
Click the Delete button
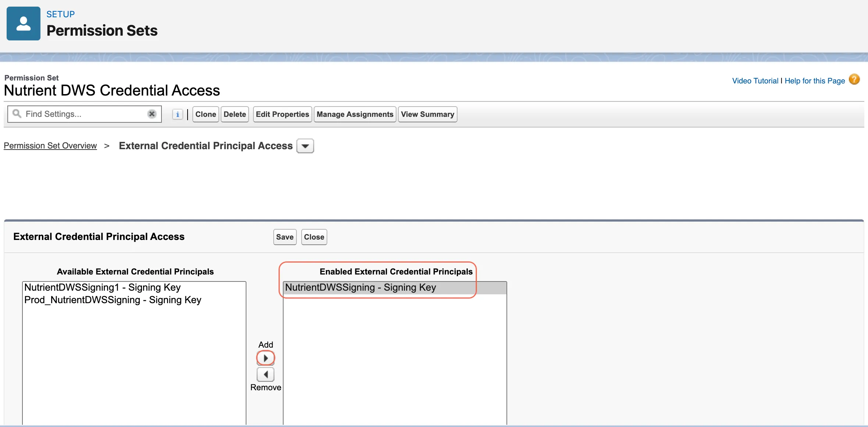point(235,114)
